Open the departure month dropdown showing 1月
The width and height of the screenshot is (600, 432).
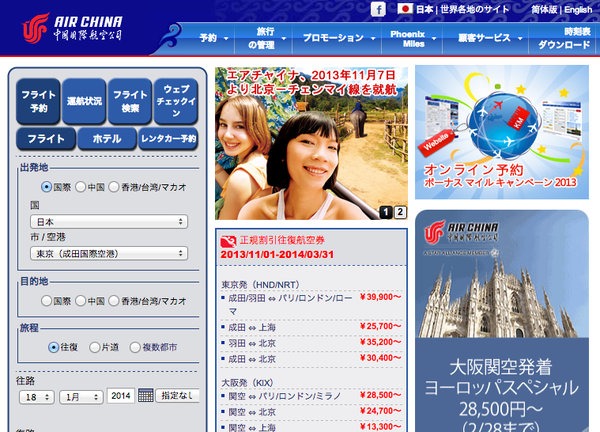[81, 397]
